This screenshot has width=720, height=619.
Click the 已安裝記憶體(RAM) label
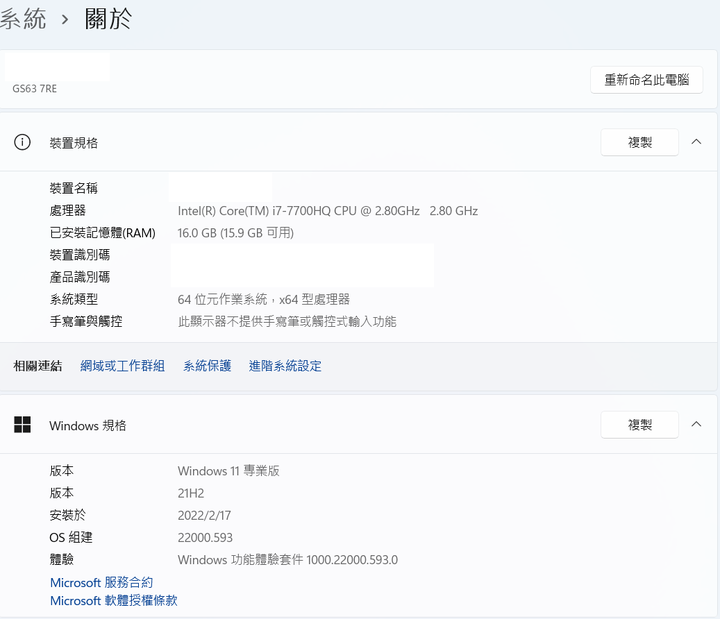click(102, 233)
